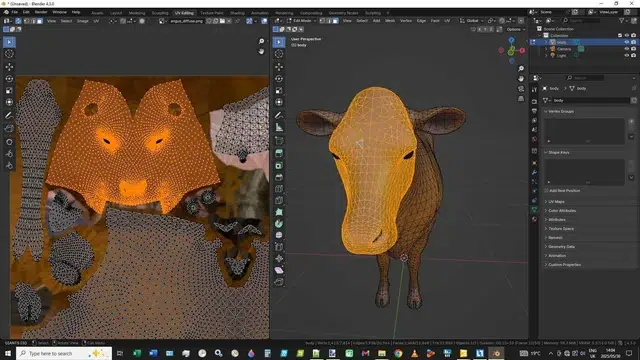The height and width of the screenshot is (360, 640).
Task: Open the Edit Mode dropdown
Action: tap(301, 21)
